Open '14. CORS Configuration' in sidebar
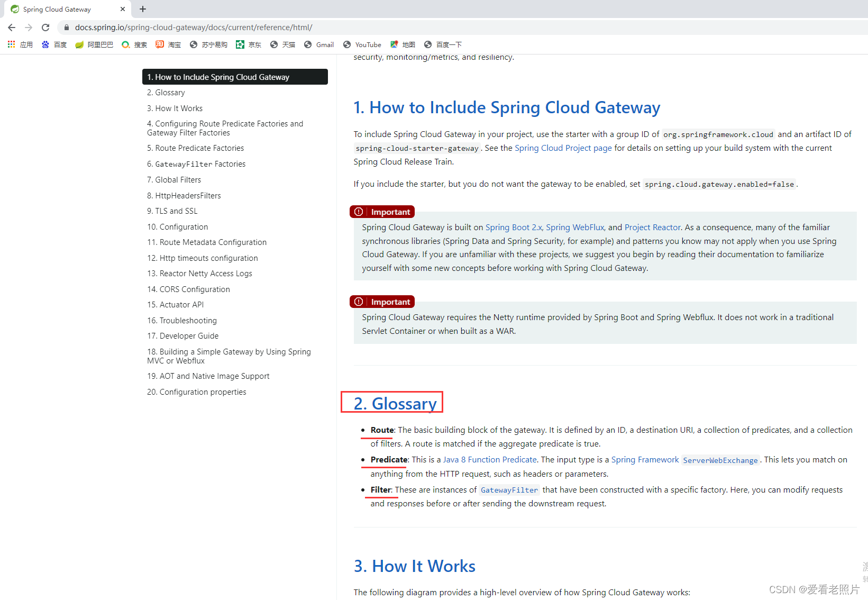The height and width of the screenshot is (600, 868). click(189, 289)
